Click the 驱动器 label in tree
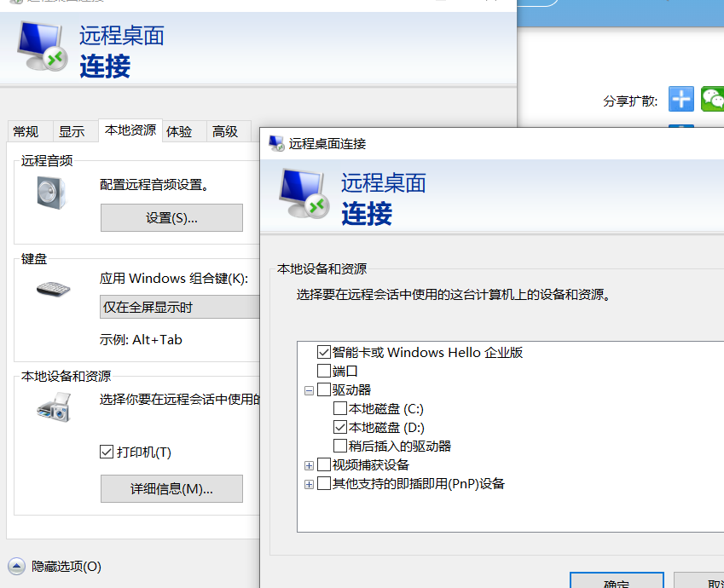Viewport: 724px width, 588px height. pos(352,389)
